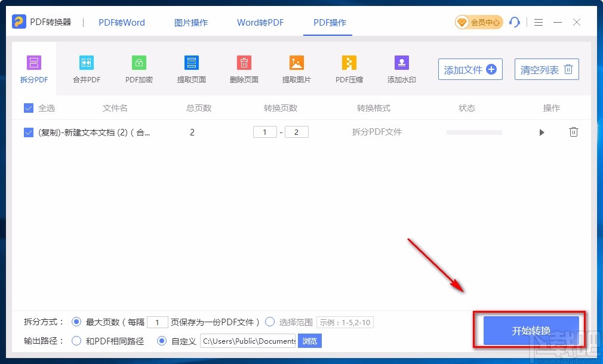The height and width of the screenshot is (364, 603).
Task: Select the PDF压缩 tool
Action: coord(349,68)
